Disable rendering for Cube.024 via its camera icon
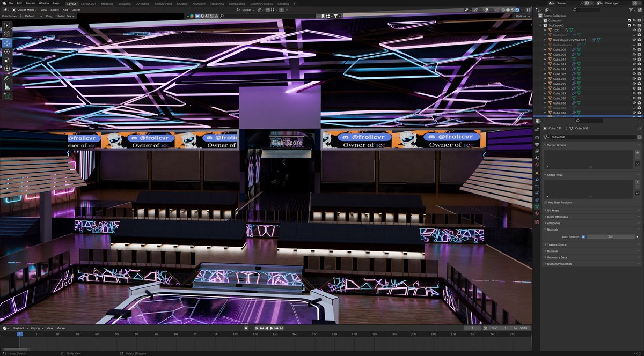The width and height of the screenshot is (644, 356). [639, 79]
